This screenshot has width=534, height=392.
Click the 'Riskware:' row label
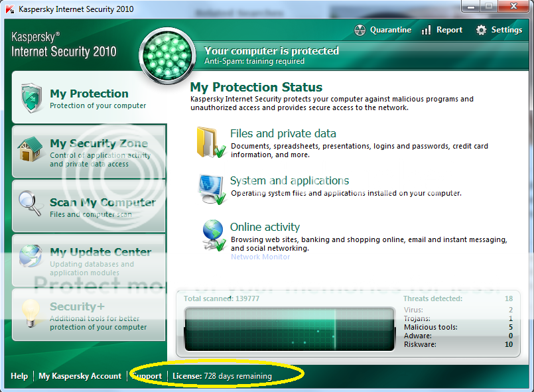tap(420, 344)
